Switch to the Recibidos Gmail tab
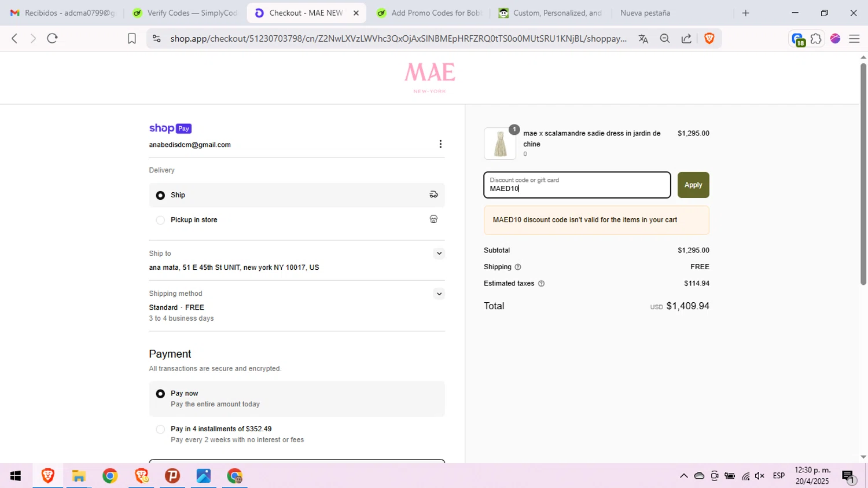This screenshot has height=488, width=868. [x=62, y=13]
